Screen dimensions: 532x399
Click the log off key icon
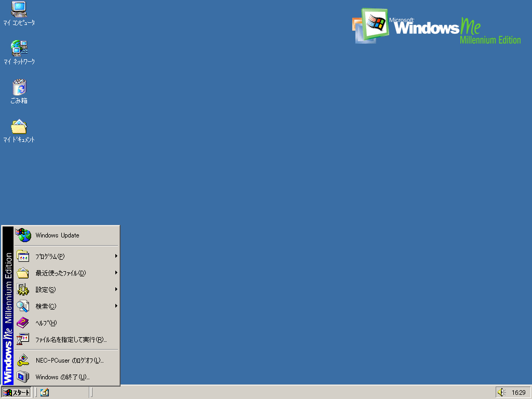[23, 361]
